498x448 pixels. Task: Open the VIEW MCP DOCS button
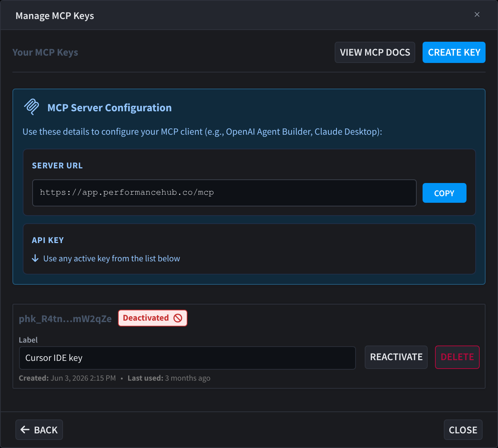coord(375,52)
